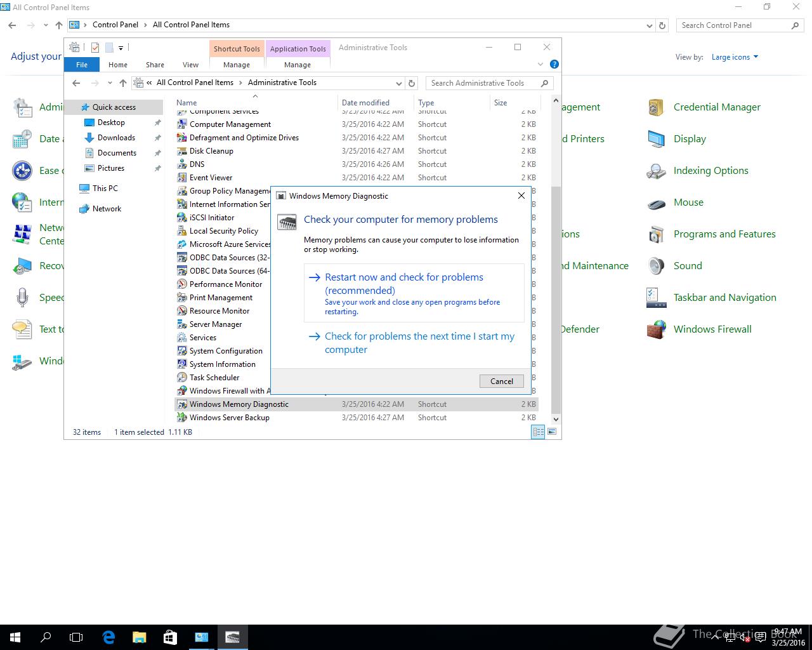Open Windows Firewall icon in Control Panel
The image size is (812, 650).
(x=656, y=329)
